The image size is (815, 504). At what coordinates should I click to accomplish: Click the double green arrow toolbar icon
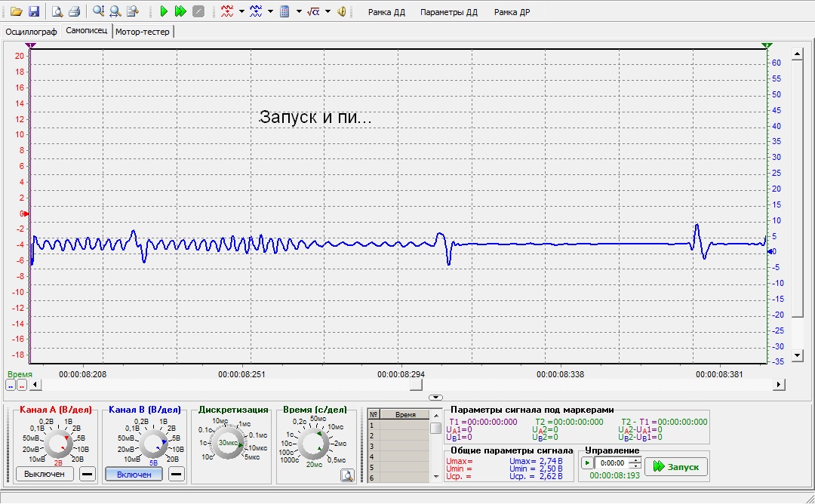(x=180, y=11)
